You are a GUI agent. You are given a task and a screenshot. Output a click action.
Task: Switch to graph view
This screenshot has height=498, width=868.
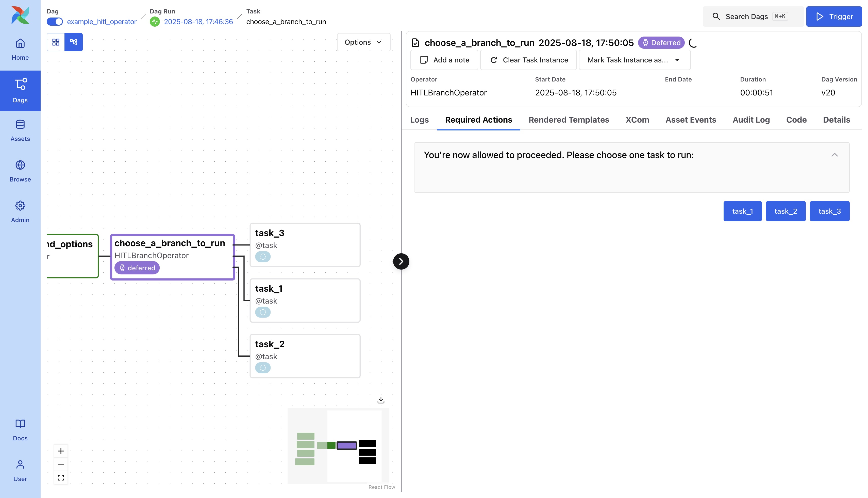click(x=74, y=42)
